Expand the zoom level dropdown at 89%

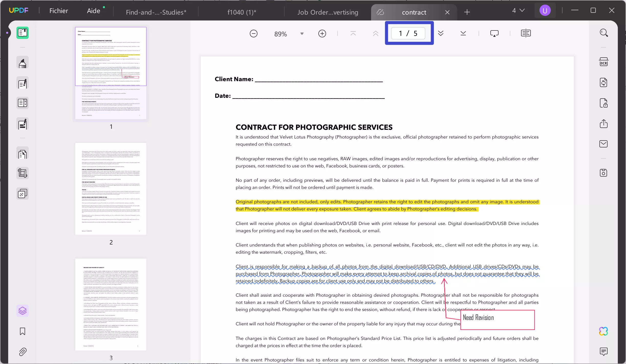tap(302, 34)
